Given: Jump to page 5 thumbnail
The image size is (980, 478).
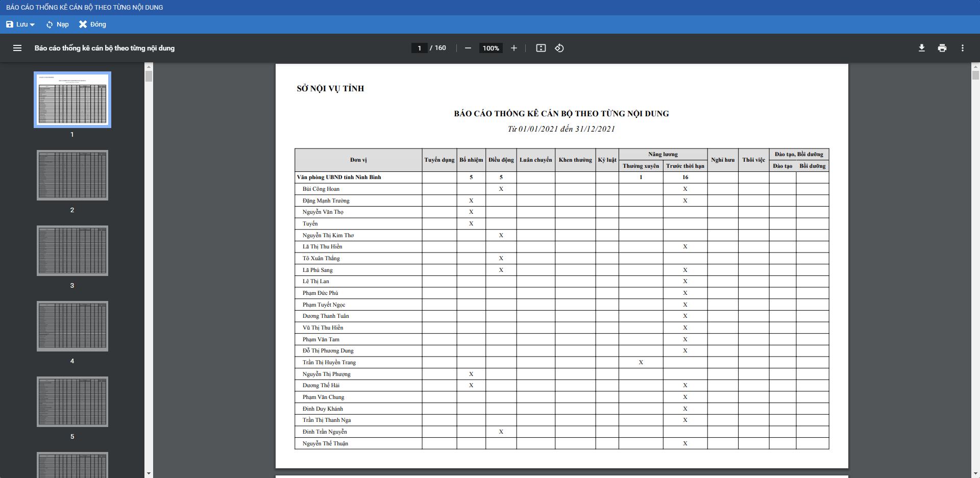Looking at the screenshot, I should coord(72,401).
